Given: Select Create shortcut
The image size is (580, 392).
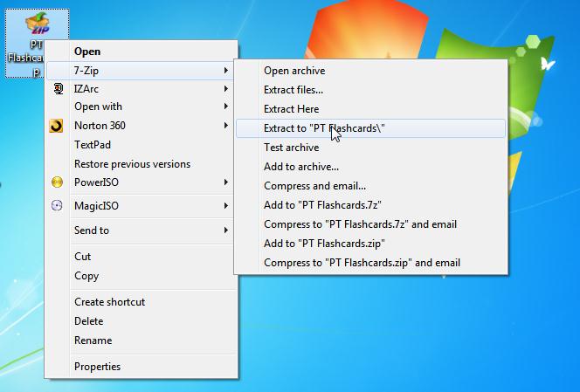Looking at the screenshot, I should pos(141,302).
